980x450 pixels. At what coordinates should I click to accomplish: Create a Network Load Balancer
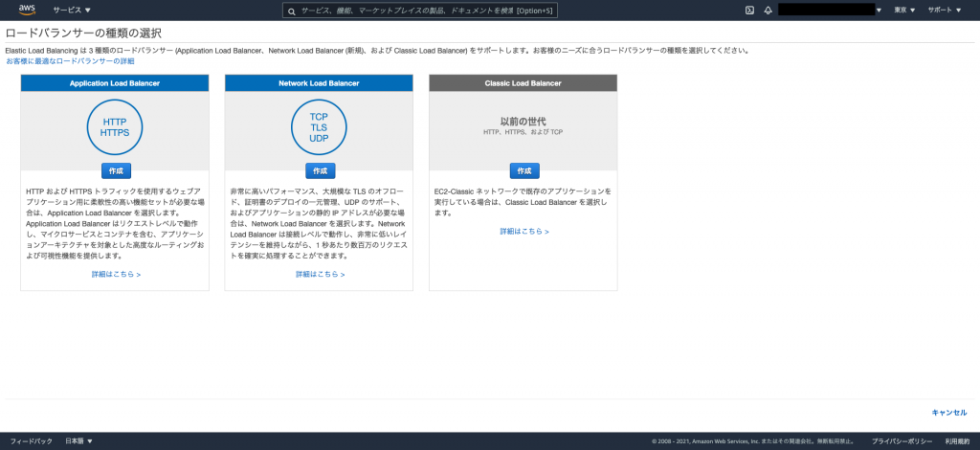320,170
